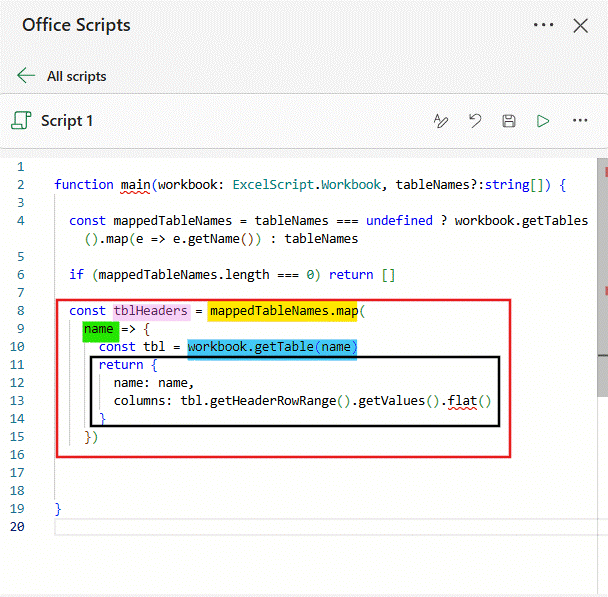Image resolution: width=608 pixels, height=597 pixels.
Task: Click the code editor vertical scrollbar
Action: coord(603,277)
